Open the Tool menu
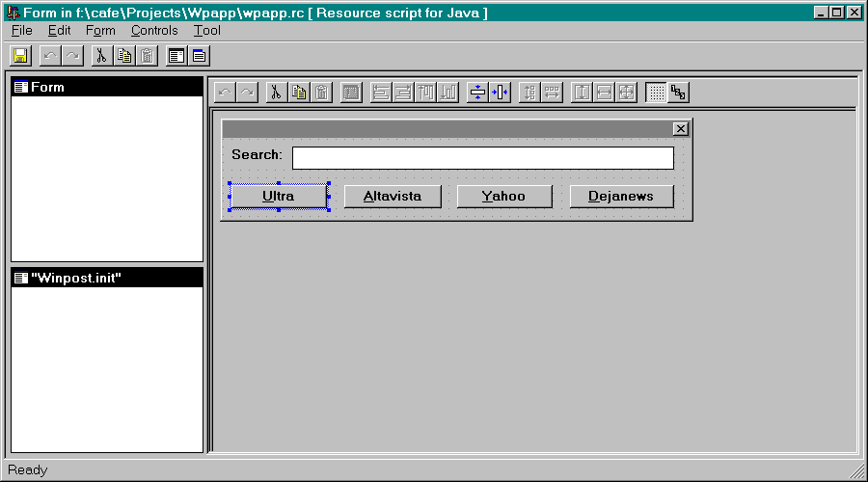Screen dimensions: 868x482 (x=207, y=31)
